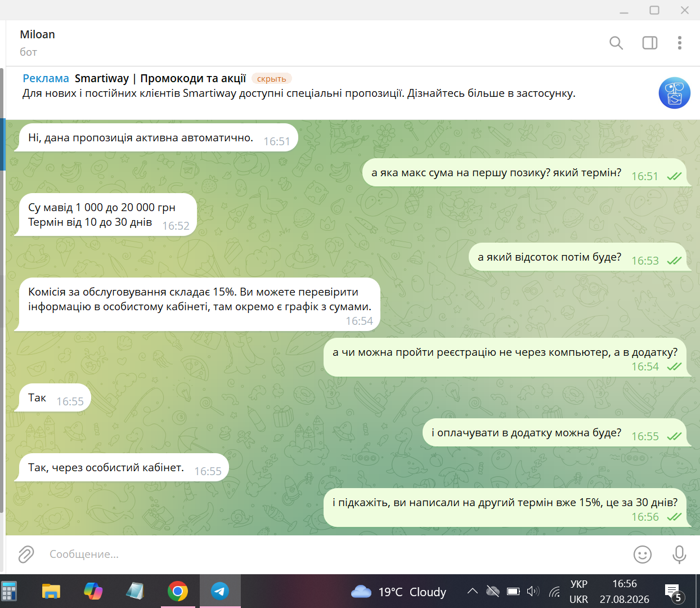
Task: Select Telegram icon in taskbar
Action: (220, 592)
